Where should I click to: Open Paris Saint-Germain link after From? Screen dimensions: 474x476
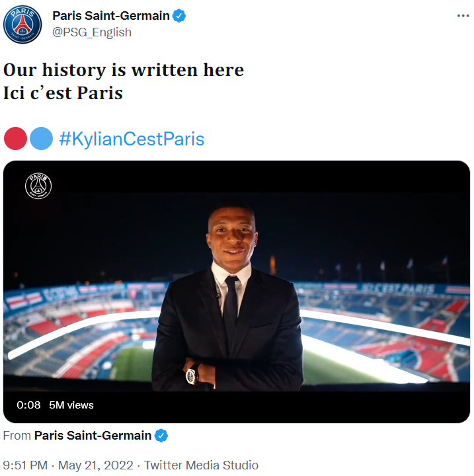pos(93,436)
